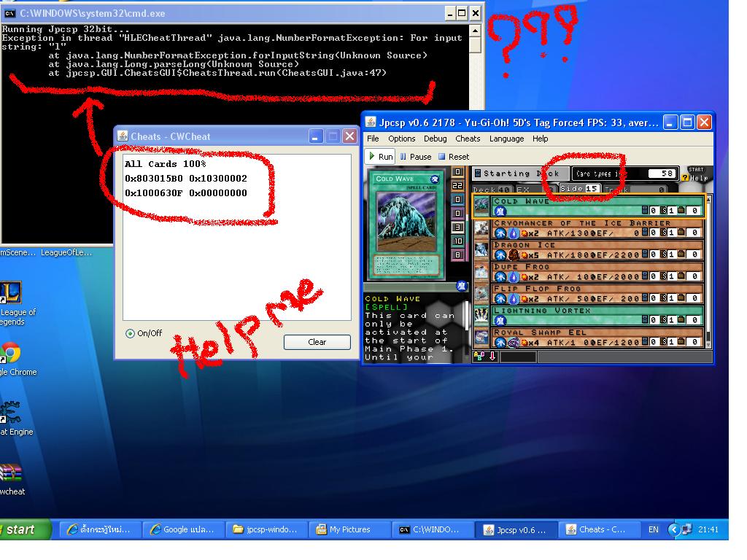Image resolution: width=747 pixels, height=560 pixels.
Task: Click the Royal Swamp Eel card thumbnail icon
Action: click(x=481, y=338)
